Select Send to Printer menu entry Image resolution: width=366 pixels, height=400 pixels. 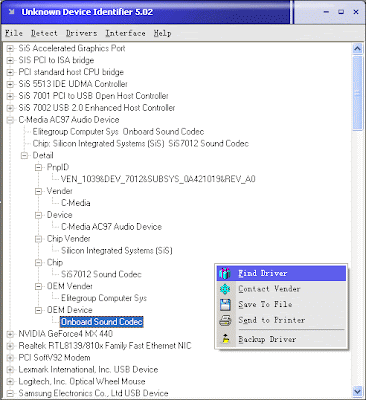pos(281,320)
